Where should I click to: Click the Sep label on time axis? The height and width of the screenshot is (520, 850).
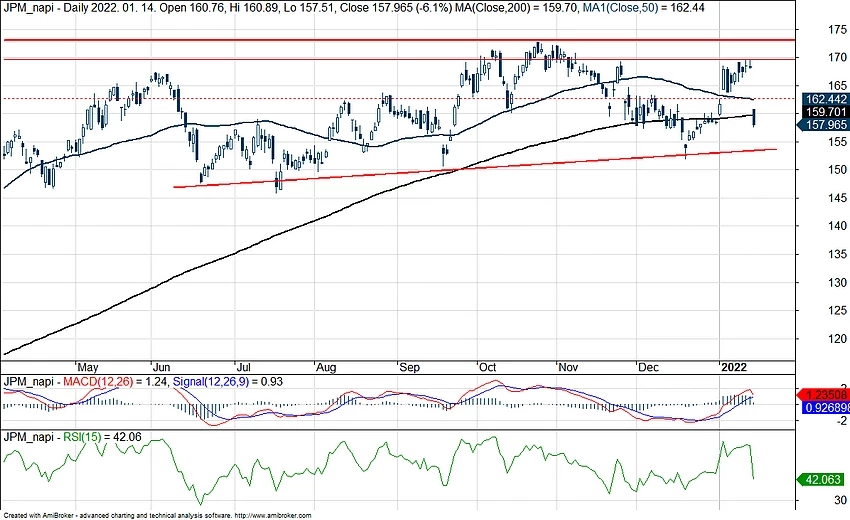pos(409,367)
